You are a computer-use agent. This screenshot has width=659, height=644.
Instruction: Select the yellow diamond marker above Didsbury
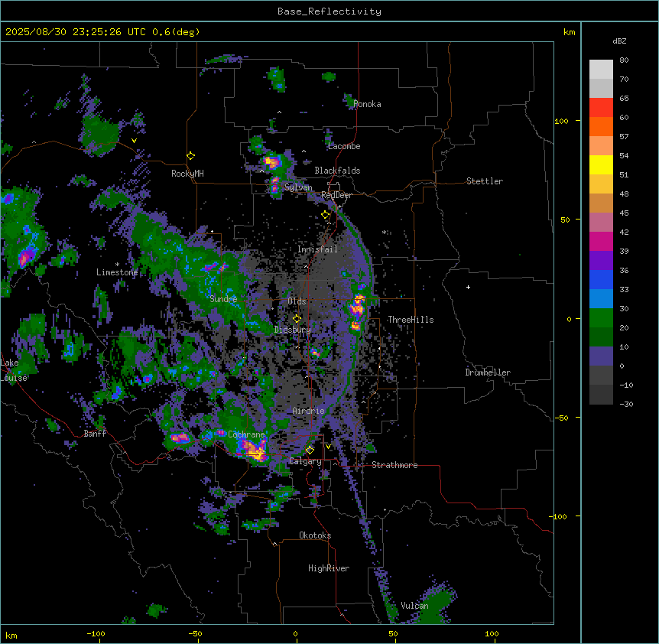pos(297,318)
